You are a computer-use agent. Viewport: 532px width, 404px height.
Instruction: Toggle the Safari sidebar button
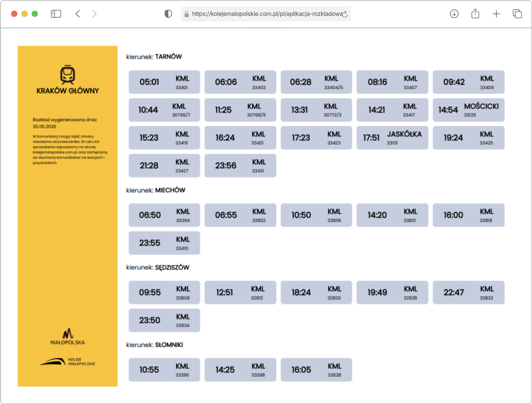[x=56, y=14]
